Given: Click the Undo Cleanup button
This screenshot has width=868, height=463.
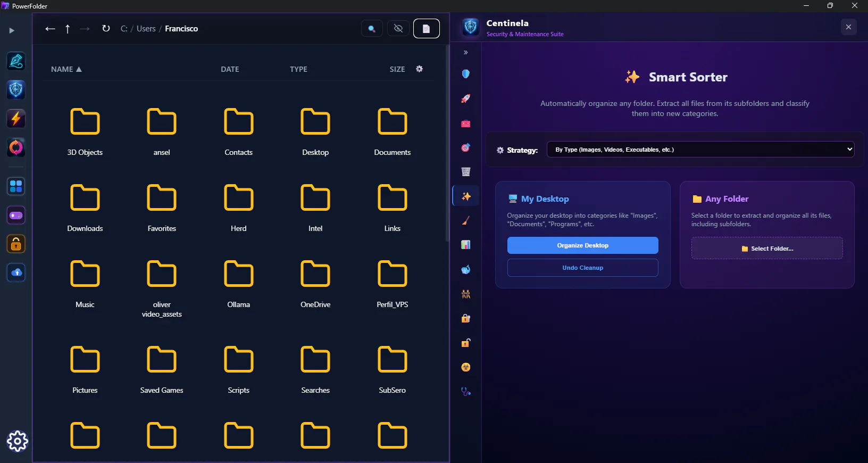Looking at the screenshot, I should [583, 268].
